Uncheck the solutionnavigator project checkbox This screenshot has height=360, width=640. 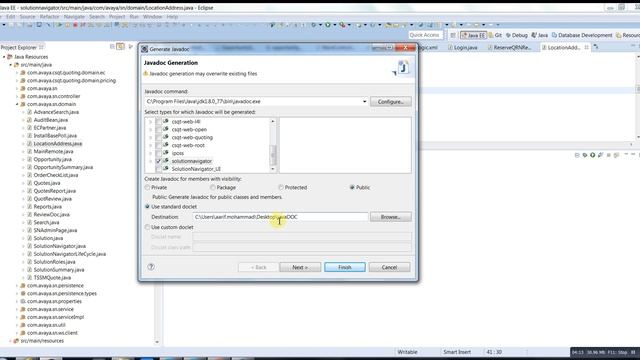point(158,161)
